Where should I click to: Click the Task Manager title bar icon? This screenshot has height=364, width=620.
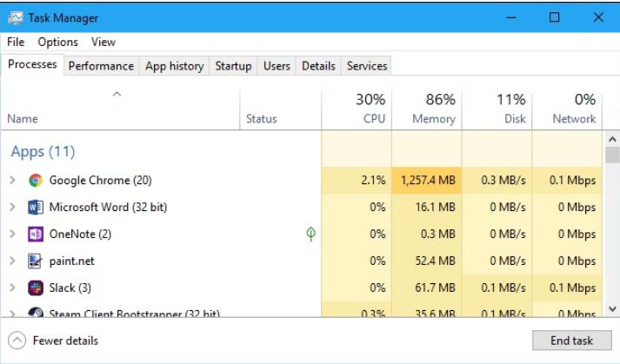pos(16,17)
